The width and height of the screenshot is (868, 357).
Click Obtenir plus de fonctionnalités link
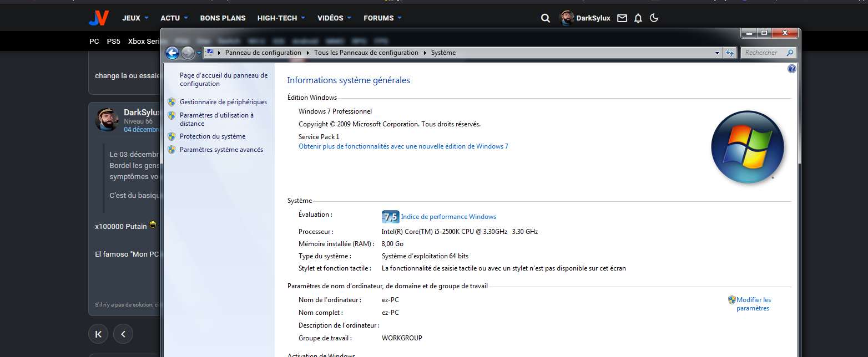[x=403, y=146]
